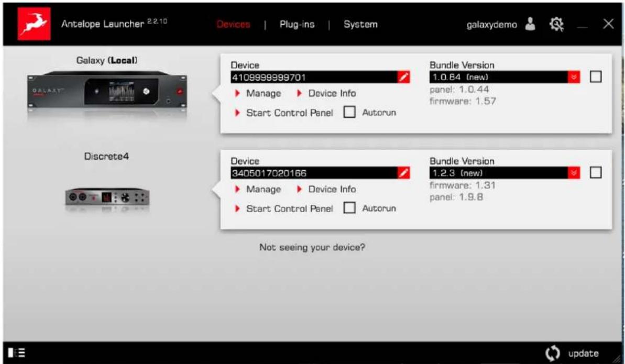
Task: Switch to the Plug-ins tab
Action: point(297,24)
